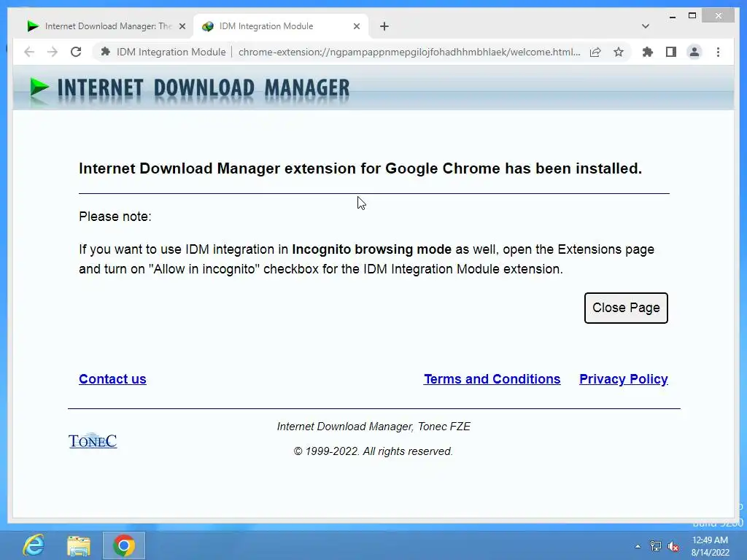Maximize the Chrome window
747x560 pixels.
click(x=692, y=16)
